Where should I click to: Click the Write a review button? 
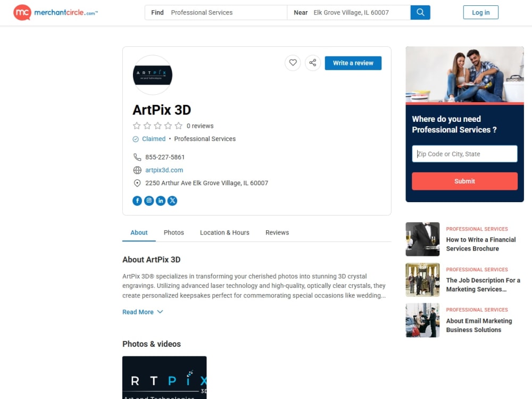pos(353,63)
